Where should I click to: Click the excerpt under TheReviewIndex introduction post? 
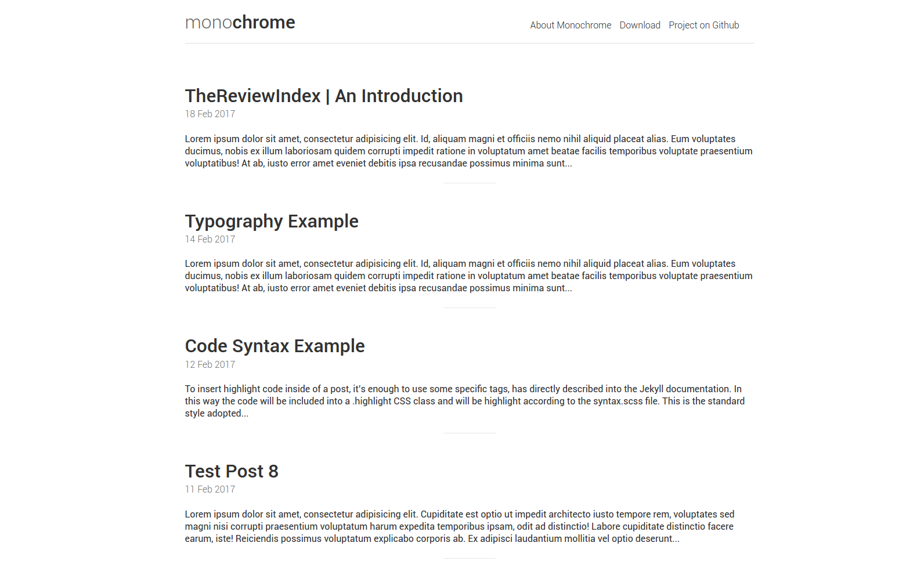pyautogui.click(x=468, y=151)
